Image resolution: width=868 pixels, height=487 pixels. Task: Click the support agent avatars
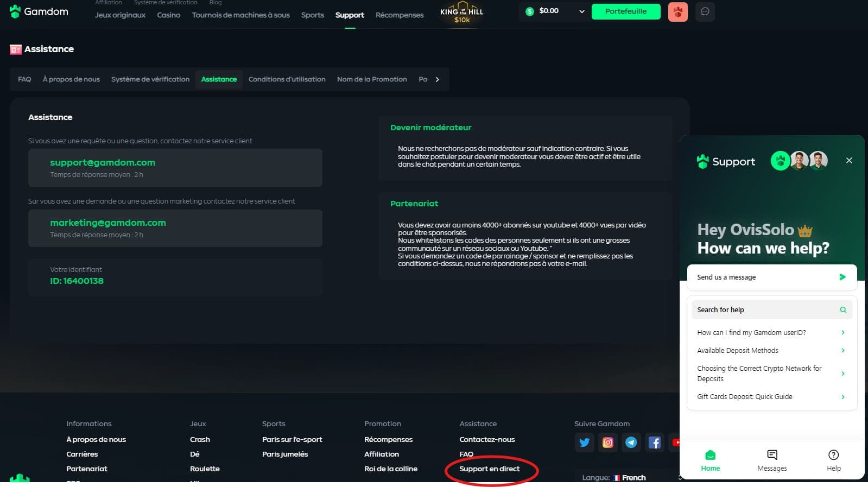pos(799,161)
